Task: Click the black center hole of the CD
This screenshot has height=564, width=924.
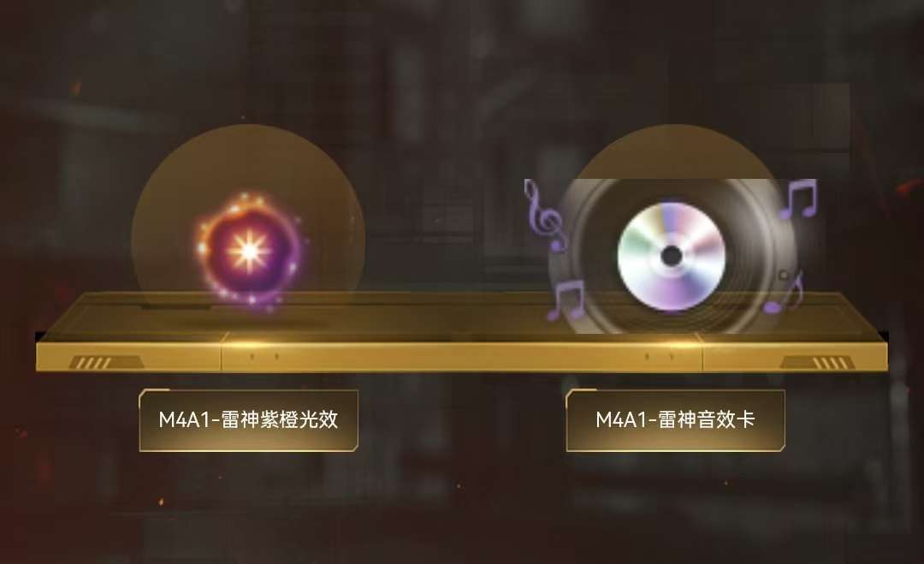Action: tap(672, 257)
